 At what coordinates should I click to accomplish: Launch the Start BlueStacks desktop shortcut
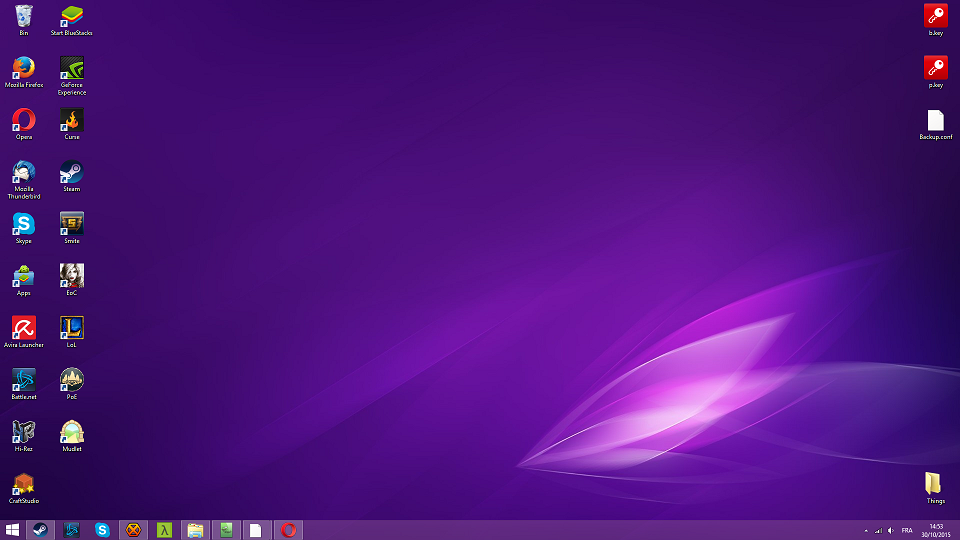pyautogui.click(x=72, y=16)
